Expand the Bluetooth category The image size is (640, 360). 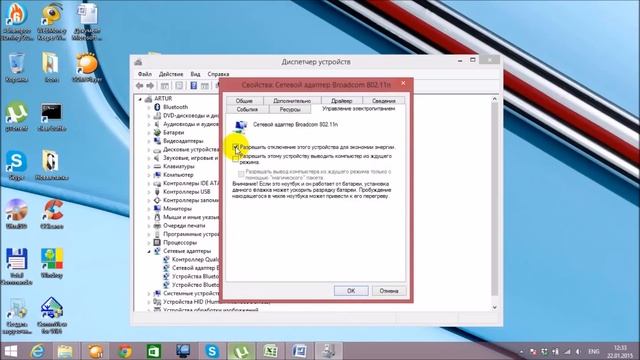tap(149, 107)
